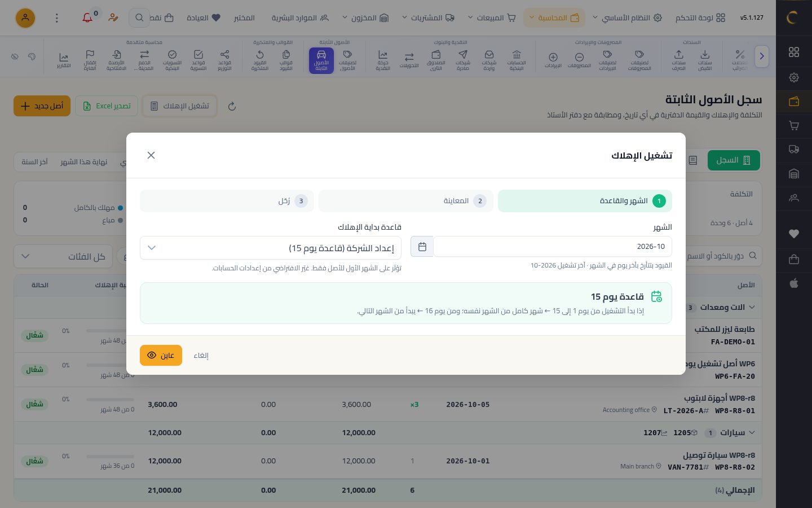Expand the المحاسبة top menu dropdown
This screenshot has width=812, height=508.
pos(554,18)
